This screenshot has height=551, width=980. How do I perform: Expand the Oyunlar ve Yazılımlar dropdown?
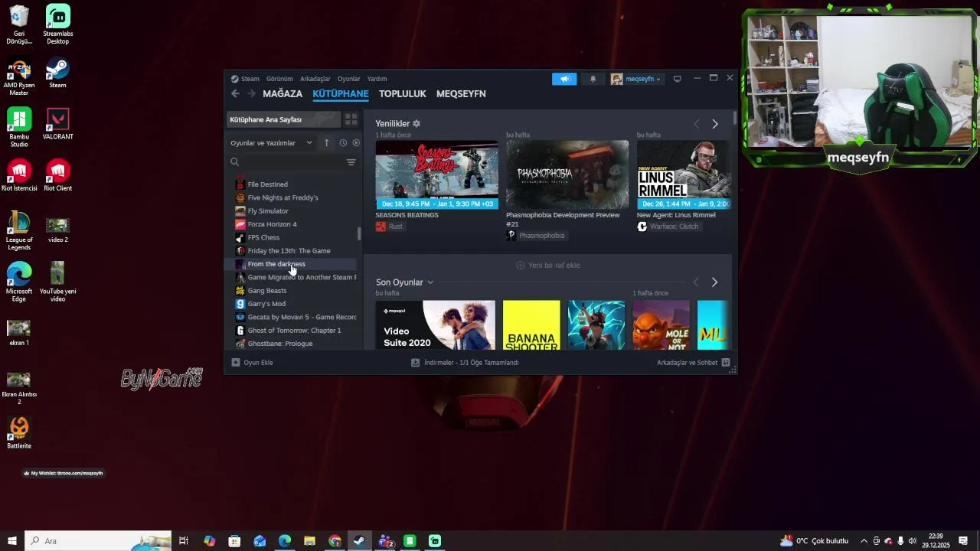272,143
